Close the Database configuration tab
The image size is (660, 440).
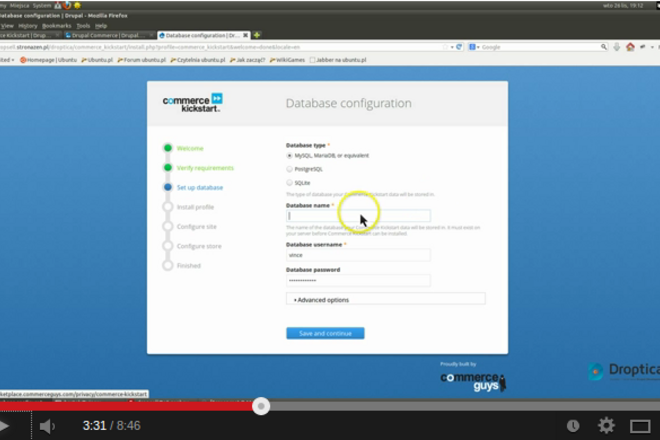tap(245, 35)
